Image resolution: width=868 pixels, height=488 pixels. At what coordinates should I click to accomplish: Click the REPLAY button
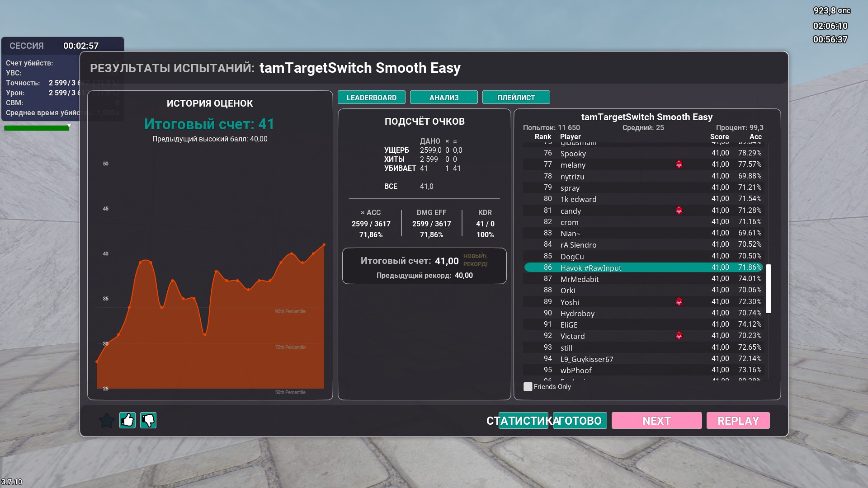(x=738, y=421)
